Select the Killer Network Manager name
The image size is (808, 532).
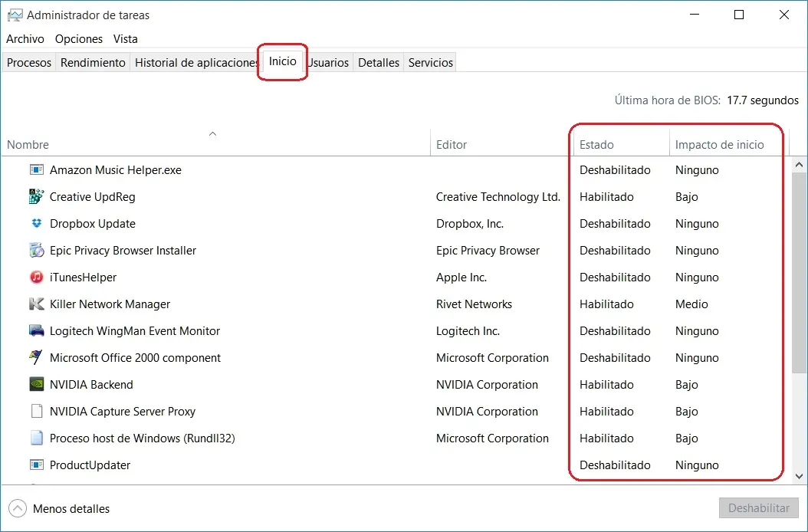point(110,304)
